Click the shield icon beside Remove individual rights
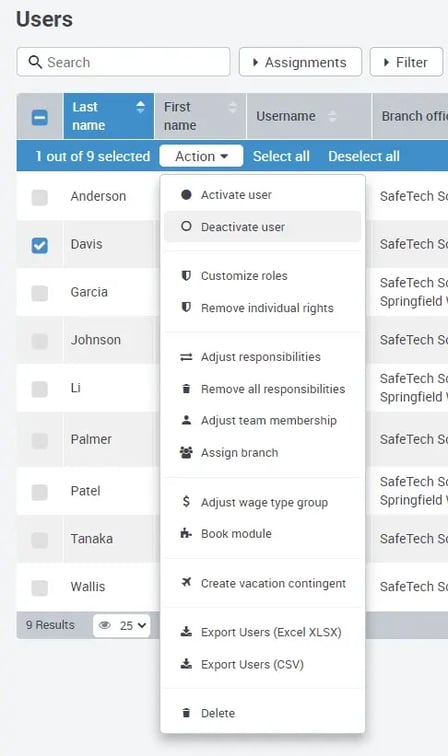448x756 pixels. coord(186,308)
